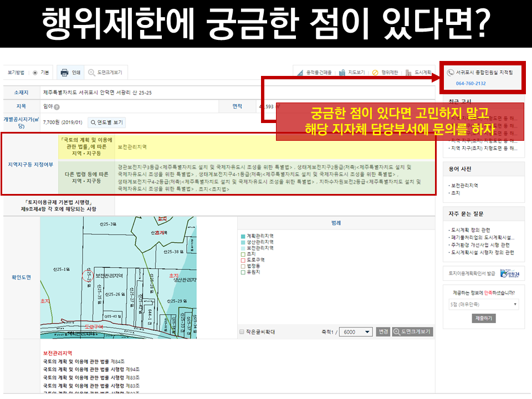
Task: Call link 064-760-2132 in the contact box
Action: pos(471,84)
